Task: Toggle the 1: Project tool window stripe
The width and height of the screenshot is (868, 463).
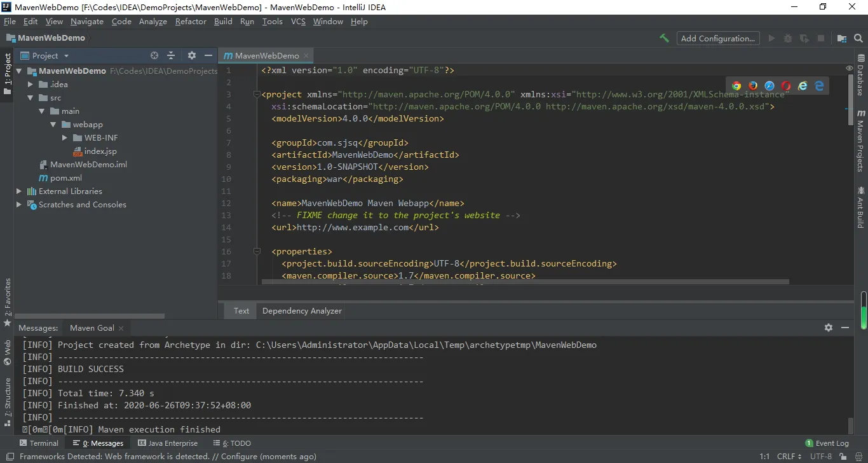Action: click(7, 74)
